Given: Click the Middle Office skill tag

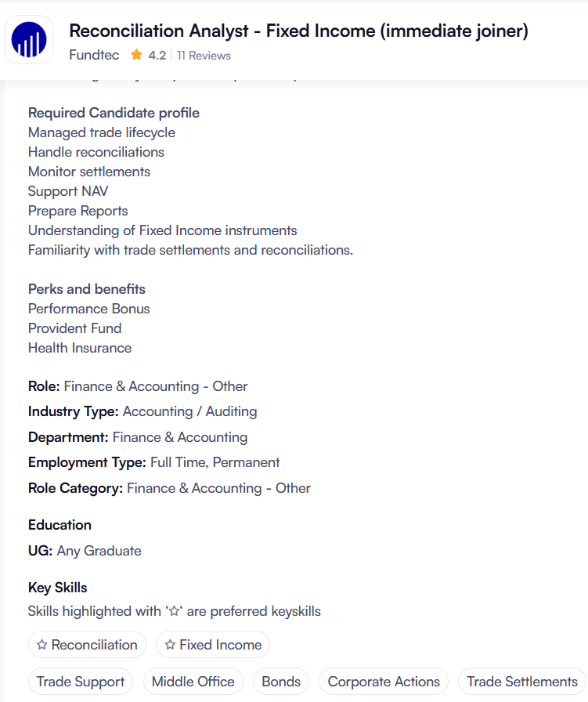Looking at the screenshot, I should tap(193, 682).
